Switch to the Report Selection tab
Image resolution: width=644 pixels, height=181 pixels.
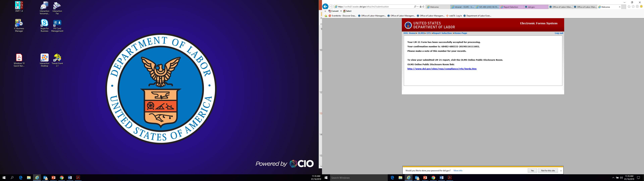pos(511,7)
